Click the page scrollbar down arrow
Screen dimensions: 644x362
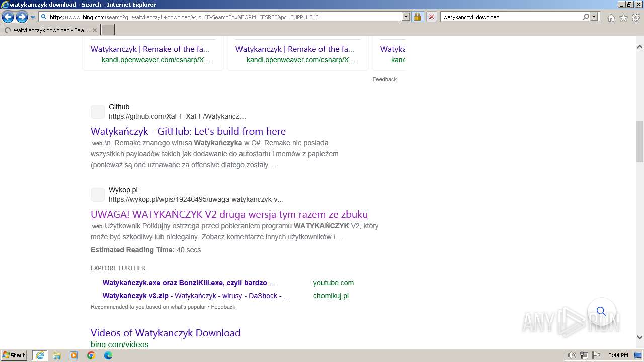pos(639,337)
